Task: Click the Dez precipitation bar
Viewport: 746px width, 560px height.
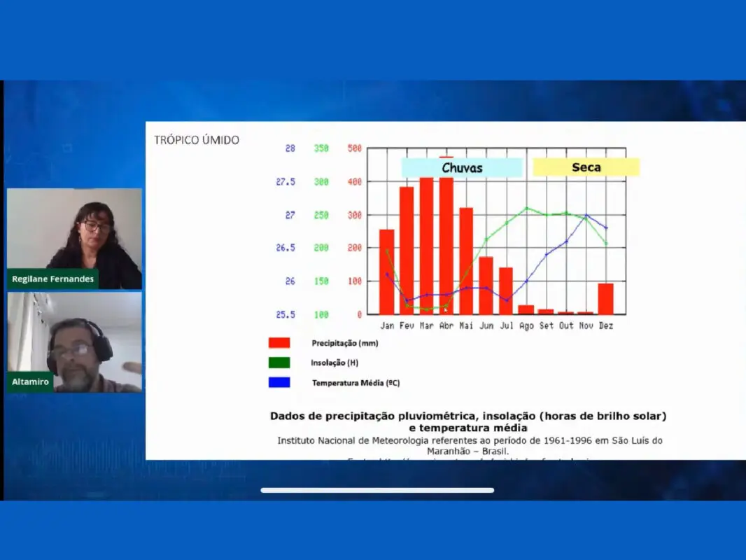Action: [x=605, y=299]
